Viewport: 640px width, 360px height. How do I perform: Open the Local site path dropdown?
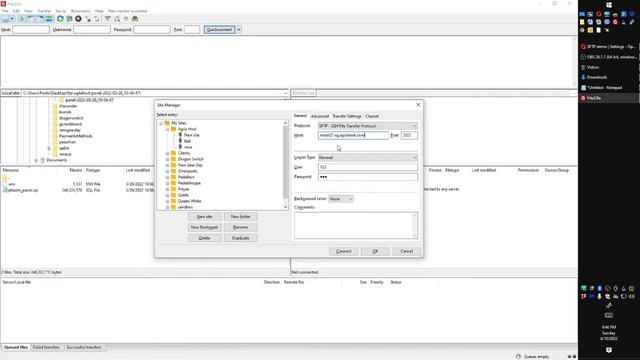tap(286, 93)
